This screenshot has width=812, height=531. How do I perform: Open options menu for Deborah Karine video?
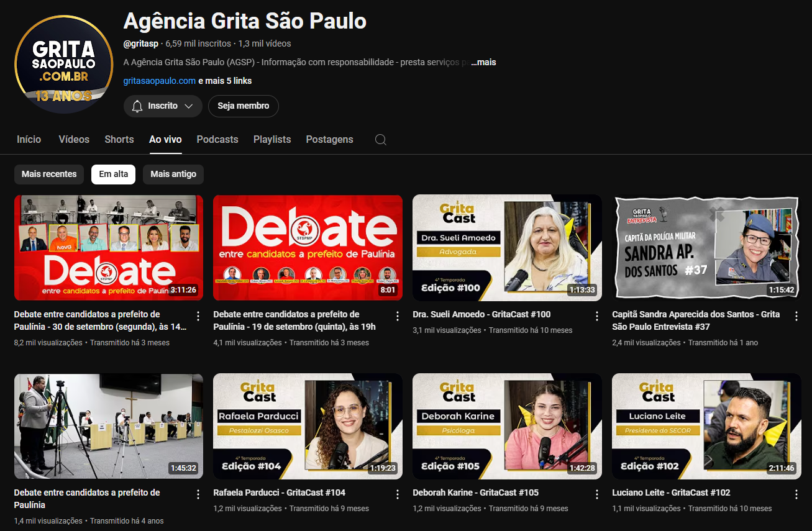point(597,494)
